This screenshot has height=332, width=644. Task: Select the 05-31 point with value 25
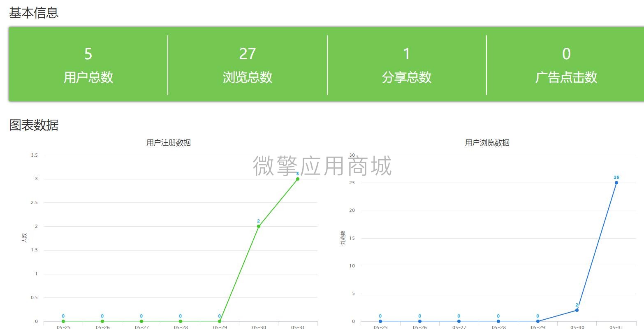[616, 183]
